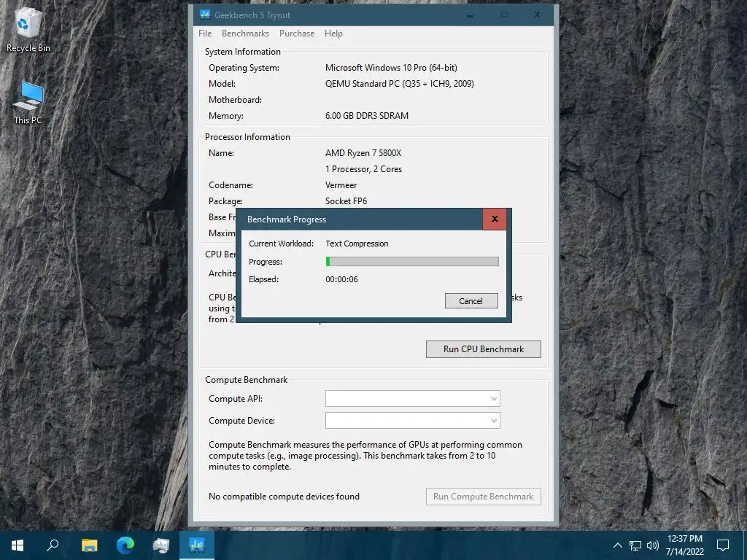The height and width of the screenshot is (560, 747).
Task: Click 'Microsoft Windows 10 Pro (64-bit)' text
Action: tap(391, 68)
